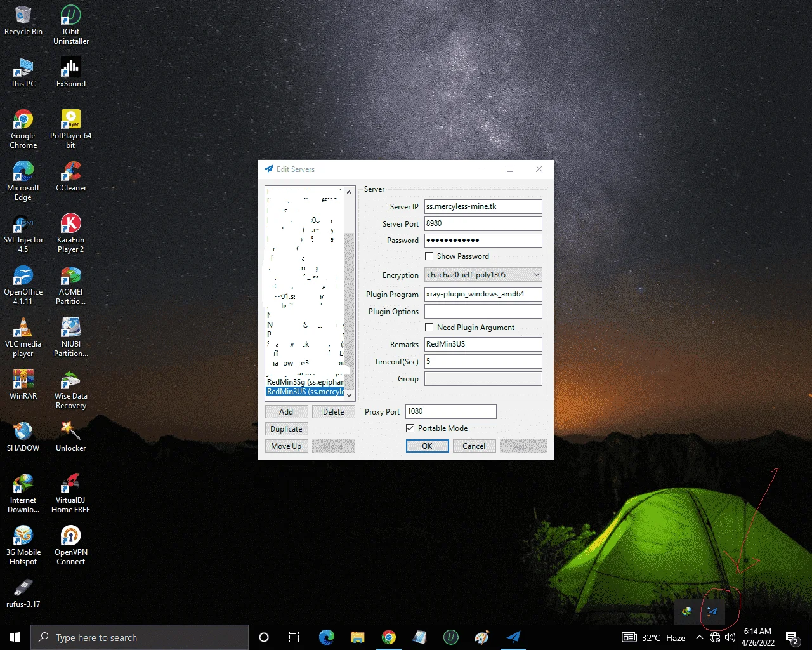Select RedMin3US server in the list
This screenshot has height=650, width=812.
(x=305, y=392)
